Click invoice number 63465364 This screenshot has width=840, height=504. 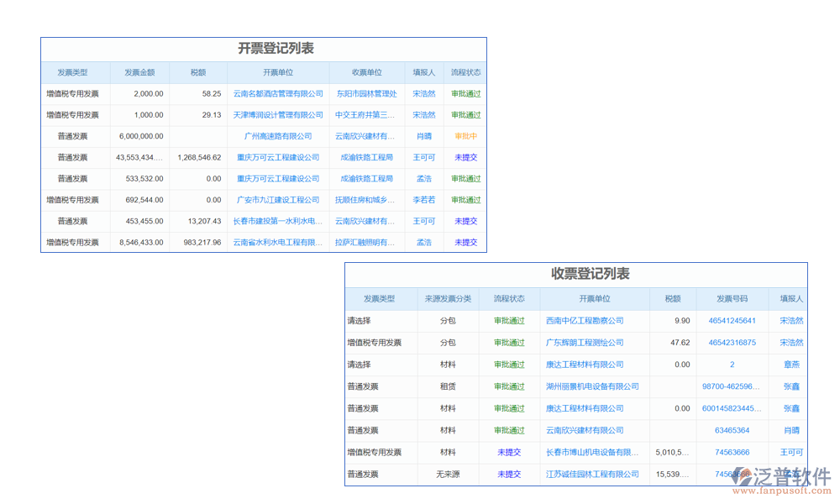tap(732, 430)
